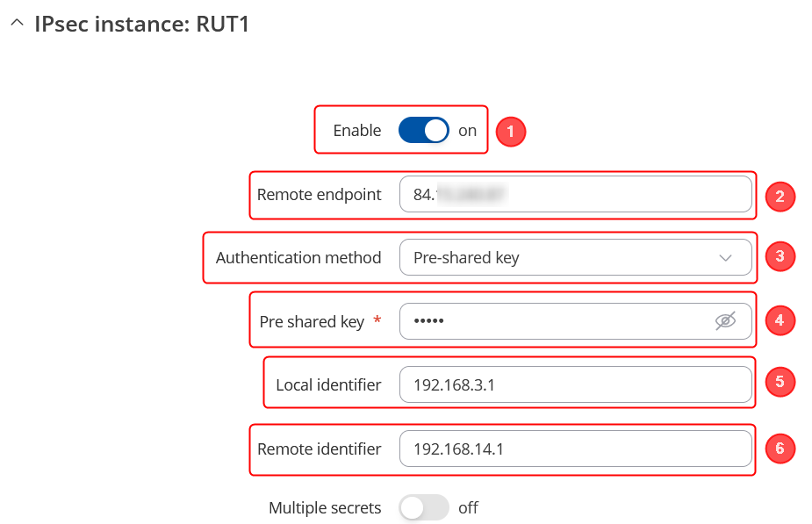Click the red step 3 marker
This screenshot has width=812, height=524.
(780, 258)
